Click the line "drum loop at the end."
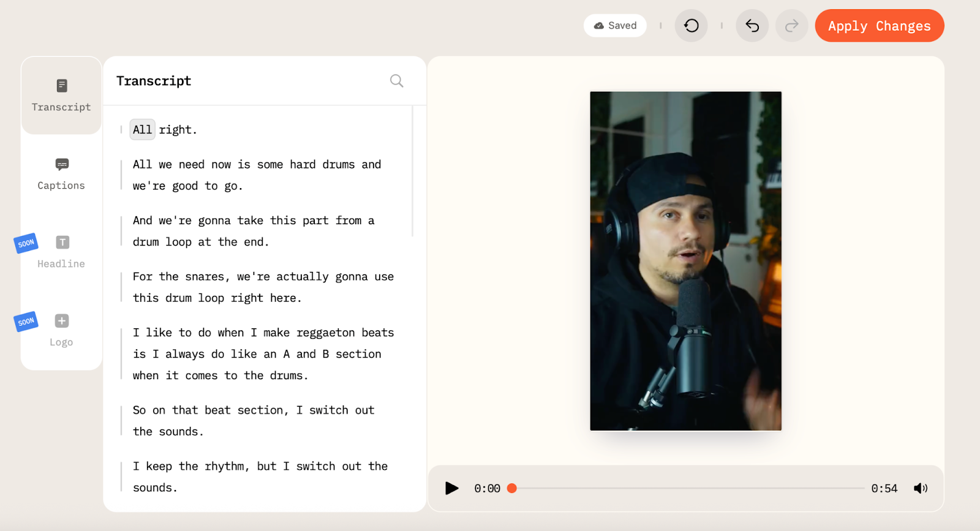Viewport: 980px width, 531px height. tap(201, 242)
